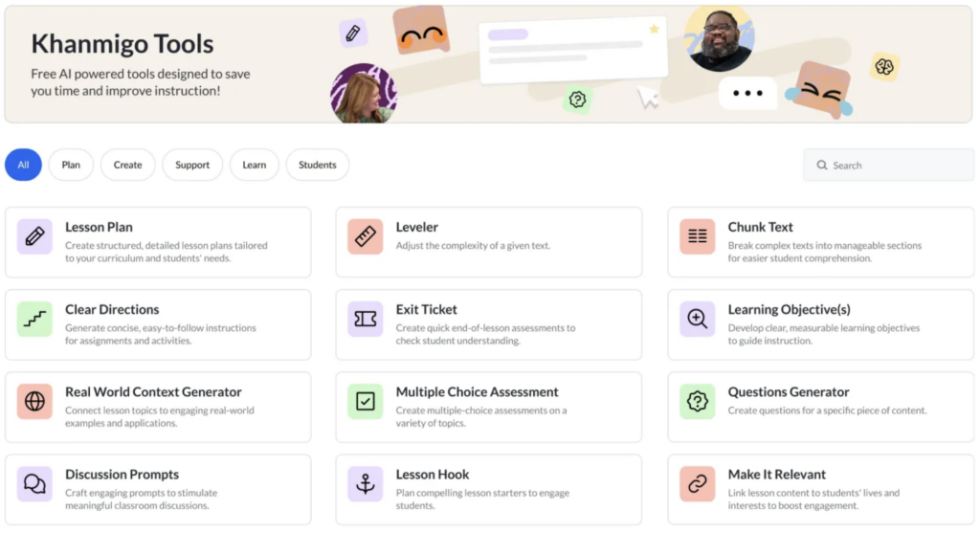Click the Clear Directions stairs icon
The height and width of the screenshot is (533, 980).
35,320
